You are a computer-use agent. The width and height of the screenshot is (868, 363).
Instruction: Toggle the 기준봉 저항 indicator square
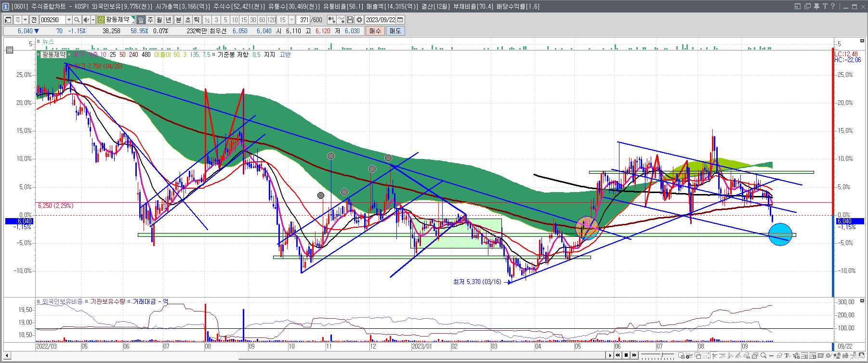coord(214,54)
